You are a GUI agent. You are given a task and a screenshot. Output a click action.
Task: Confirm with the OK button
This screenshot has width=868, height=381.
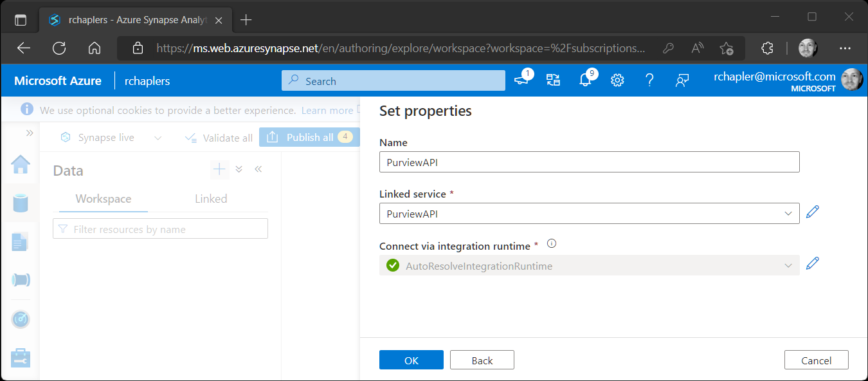(411, 360)
